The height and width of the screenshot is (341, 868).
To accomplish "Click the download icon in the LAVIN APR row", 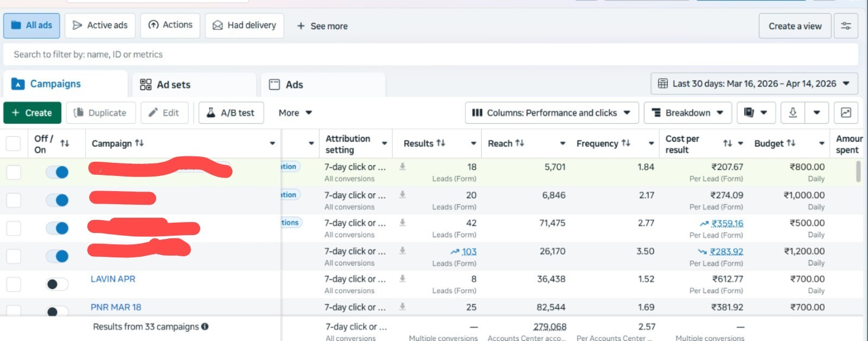I will pyautogui.click(x=403, y=279).
